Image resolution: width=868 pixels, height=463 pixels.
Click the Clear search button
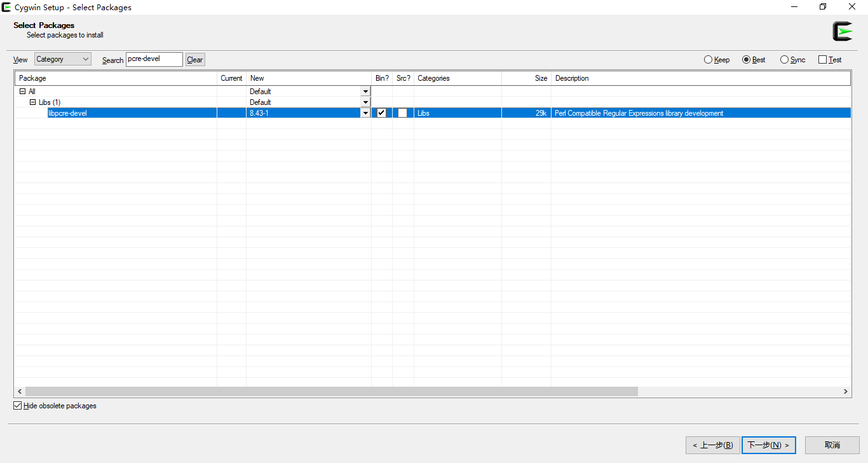click(x=195, y=60)
